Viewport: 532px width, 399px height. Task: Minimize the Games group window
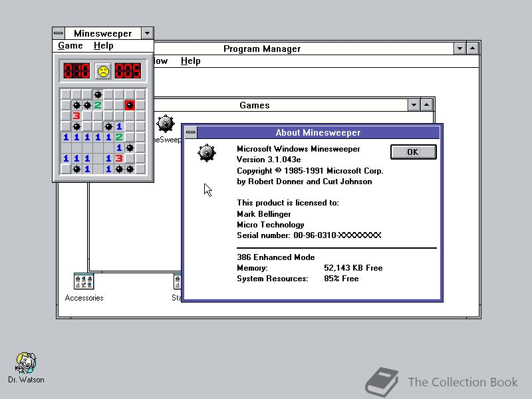[414, 105]
